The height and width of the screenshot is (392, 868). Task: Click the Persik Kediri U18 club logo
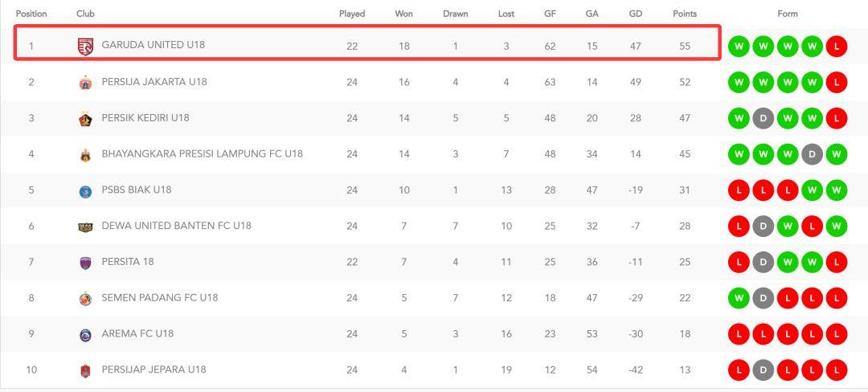[x=85, y=119]
